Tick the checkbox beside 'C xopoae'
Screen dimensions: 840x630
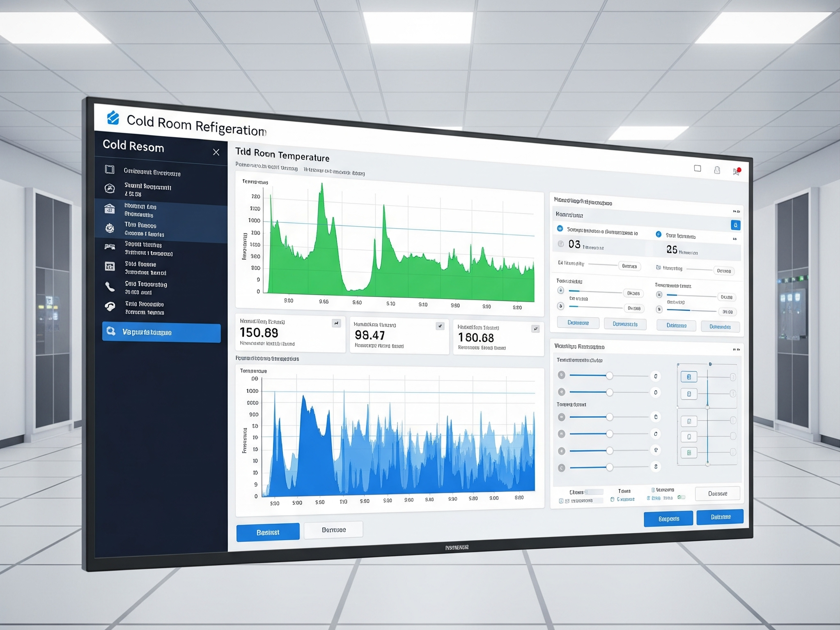[x=613, y=499]
